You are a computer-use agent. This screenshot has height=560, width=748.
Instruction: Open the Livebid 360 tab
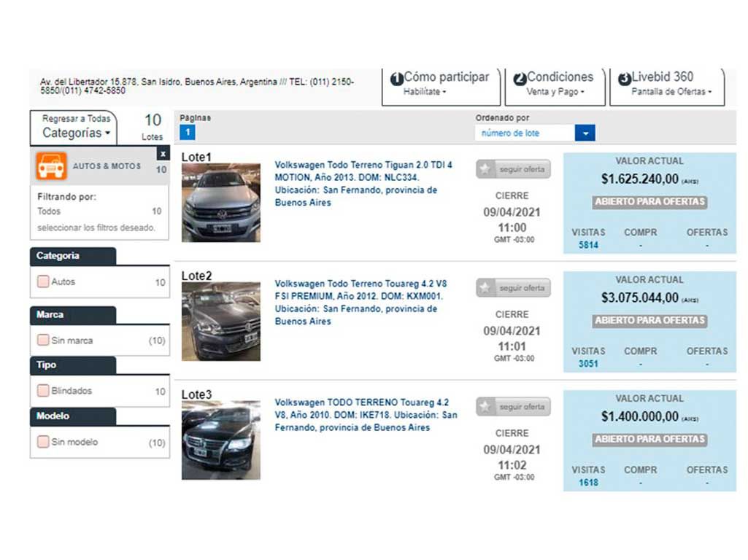coord(667,86)
